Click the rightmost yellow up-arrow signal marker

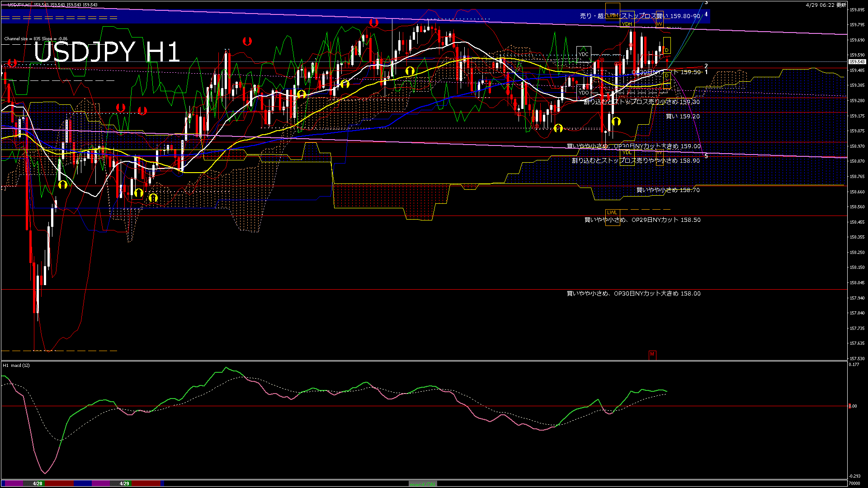pyautogui.click(x=616, y=121)
